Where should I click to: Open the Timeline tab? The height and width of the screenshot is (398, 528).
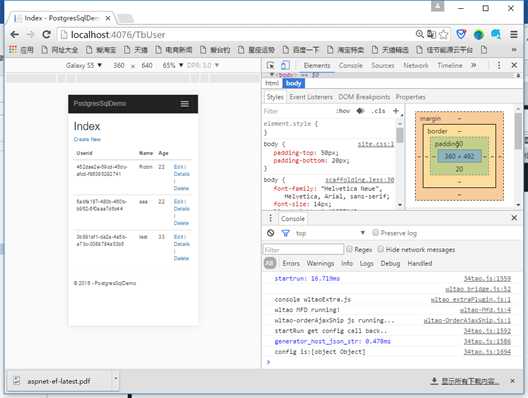click(x=450, y=65)
